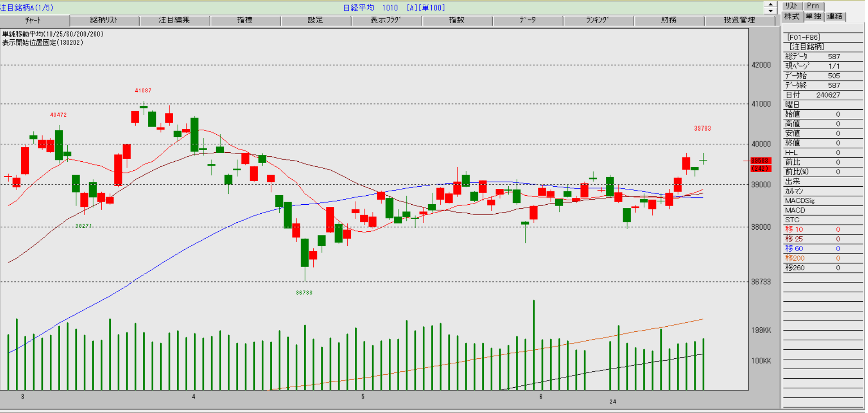Select the MACDSig row
The image size is (868, 413).
pyautogui.click(x=823, y=201)
